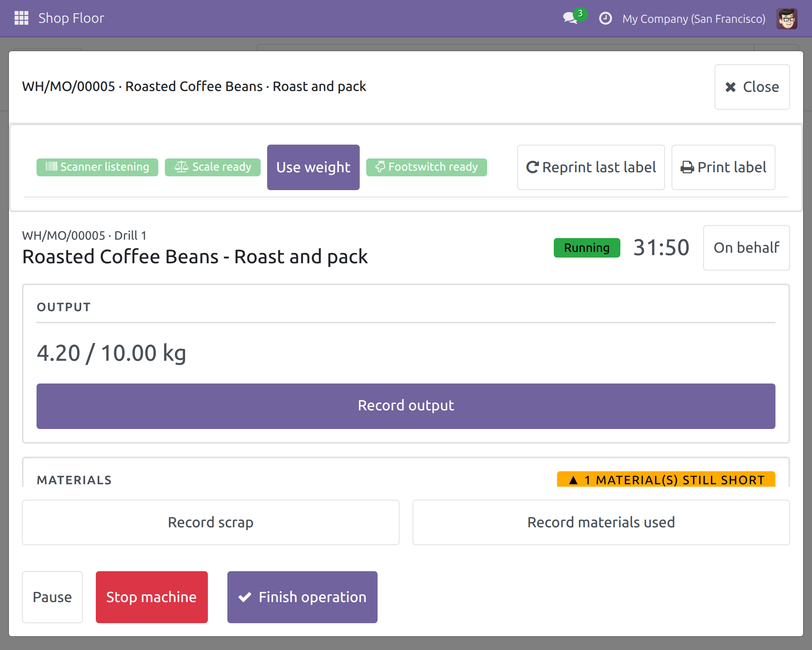Use weight from the scale

click(x=313, y=167)
